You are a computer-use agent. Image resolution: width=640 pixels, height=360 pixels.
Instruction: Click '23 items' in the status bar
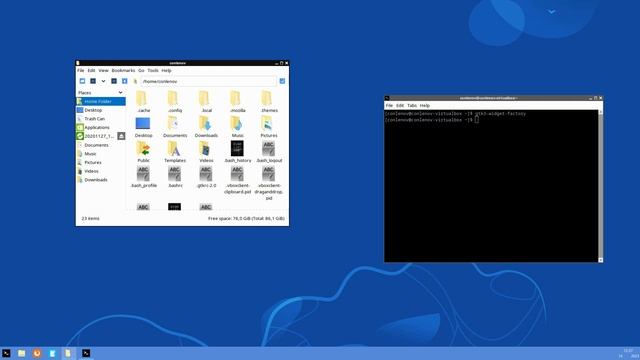pyautogui.click(x=90, y=218)
